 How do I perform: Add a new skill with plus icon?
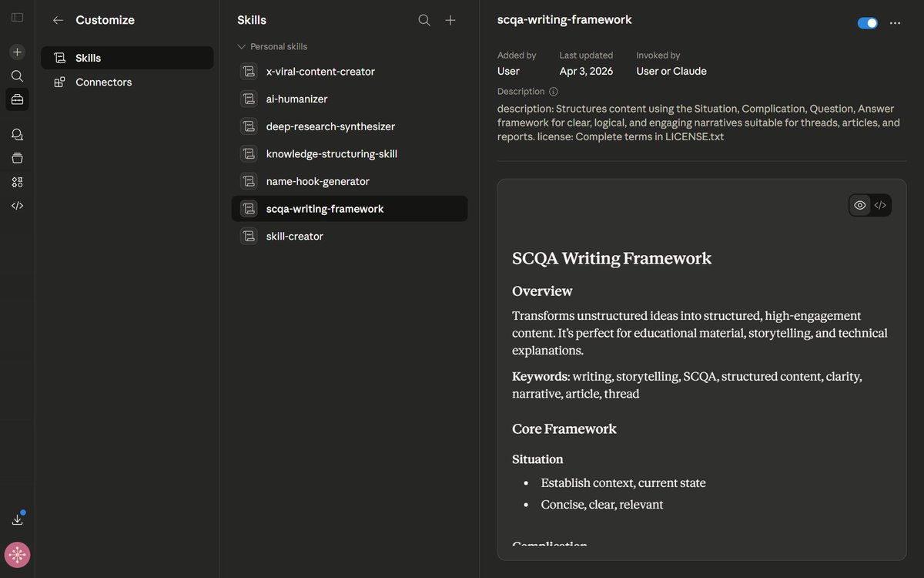click(450, 21)
